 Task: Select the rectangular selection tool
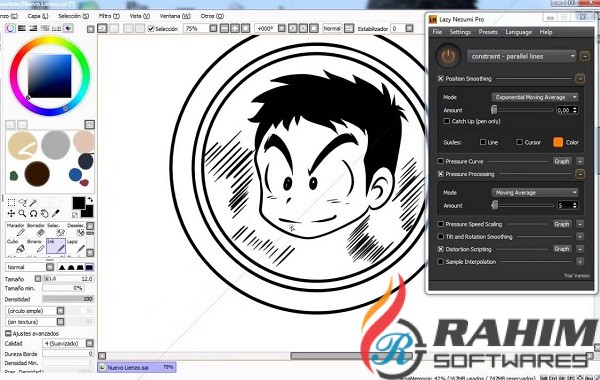11,202
